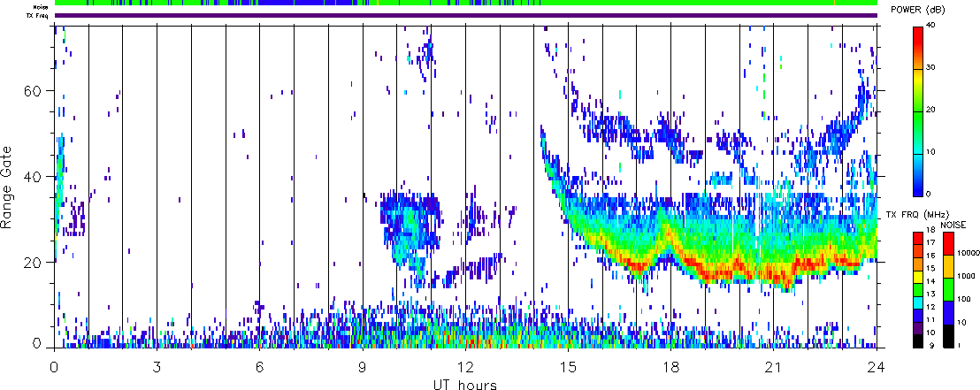
Task: Click the "UT hours" horizontal axis label
Action: pyautogui.click(x=465, y=384)
